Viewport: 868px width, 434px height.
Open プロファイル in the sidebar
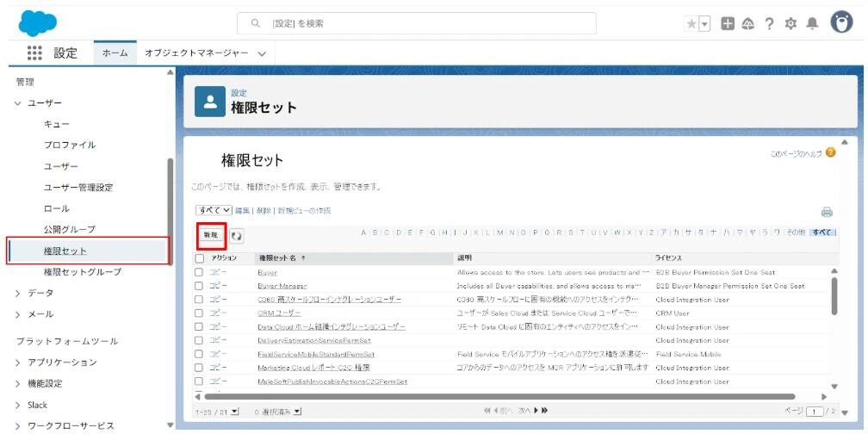70,145
